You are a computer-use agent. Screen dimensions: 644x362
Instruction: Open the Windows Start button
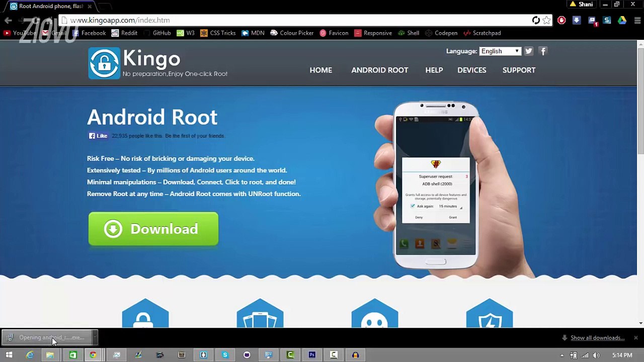tap(9, 355)
